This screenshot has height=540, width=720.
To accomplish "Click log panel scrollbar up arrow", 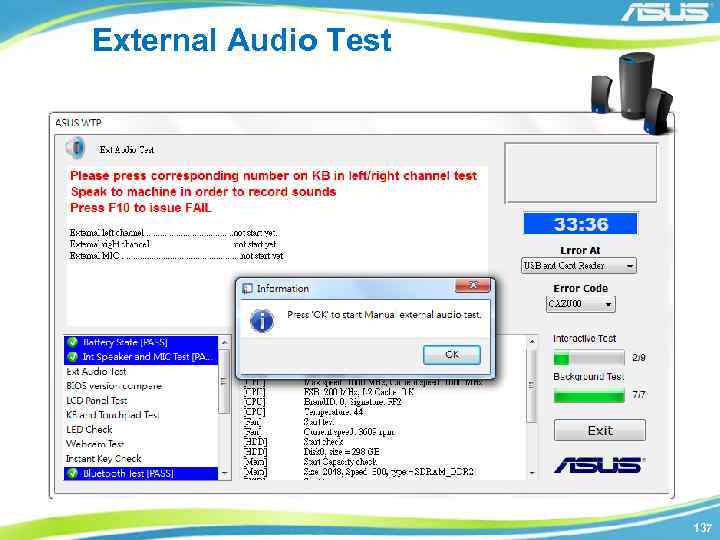I will point(531,342).
